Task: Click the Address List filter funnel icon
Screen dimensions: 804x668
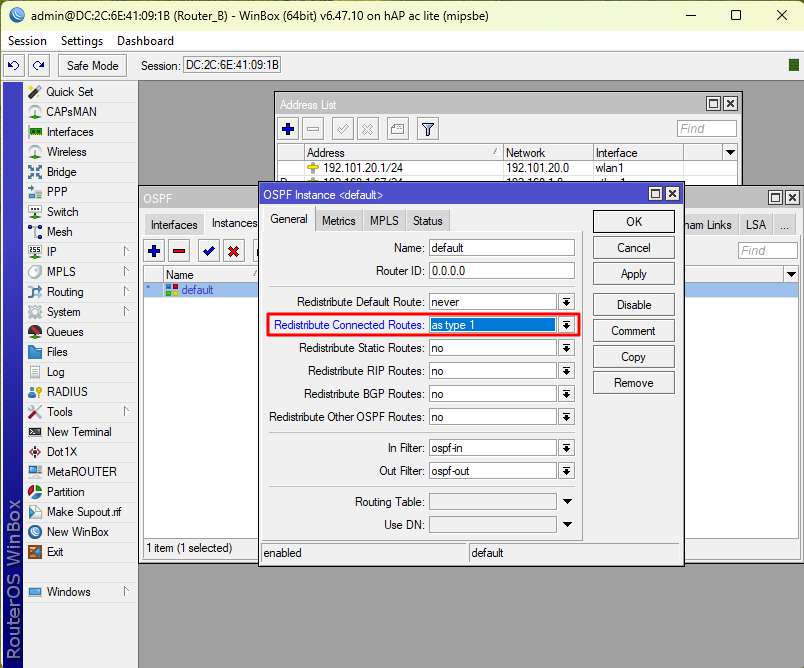Action: [427, 129]
